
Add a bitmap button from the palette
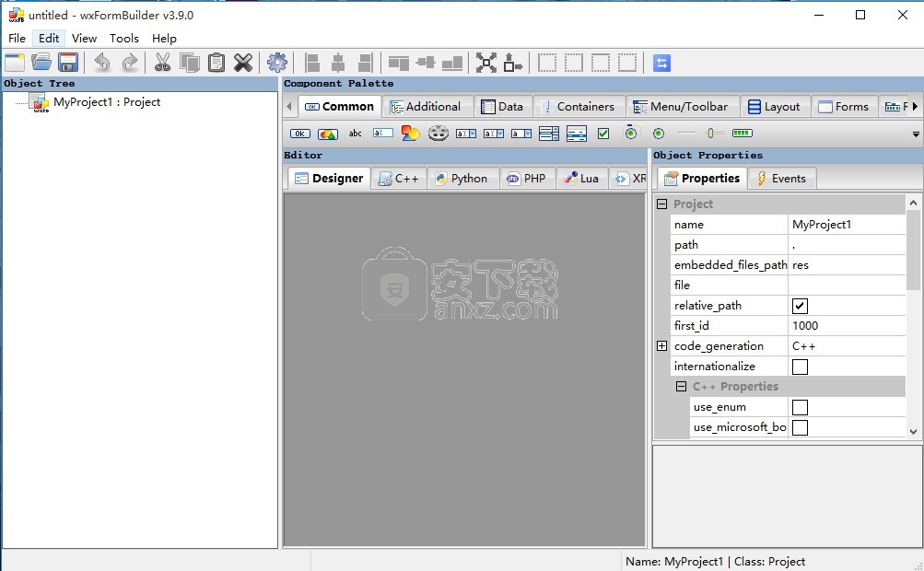click(x=328, y=134)
